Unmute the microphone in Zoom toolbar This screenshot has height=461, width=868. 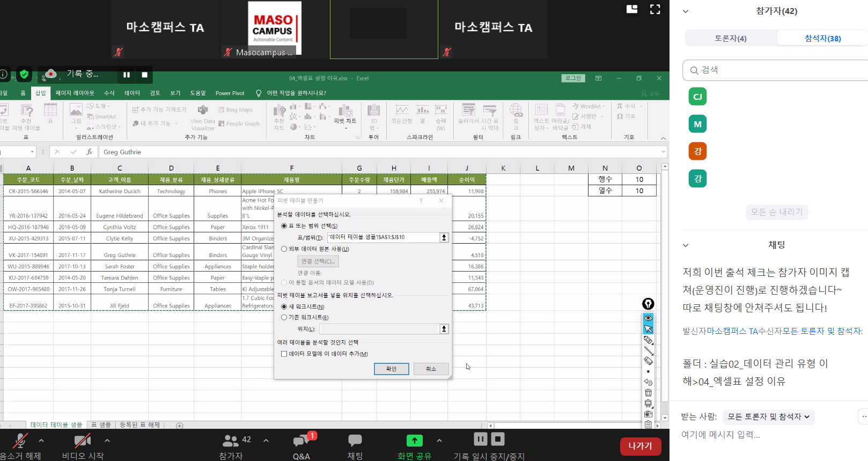[x=20, y=441]
